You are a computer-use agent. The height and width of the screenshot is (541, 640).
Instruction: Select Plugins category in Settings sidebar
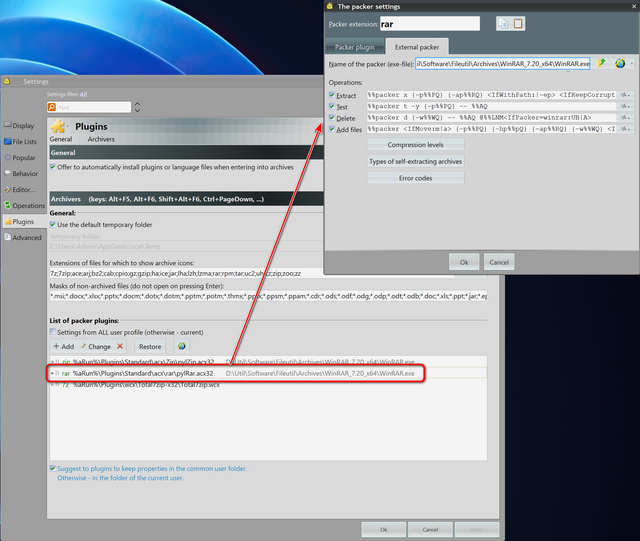(23, 222)
